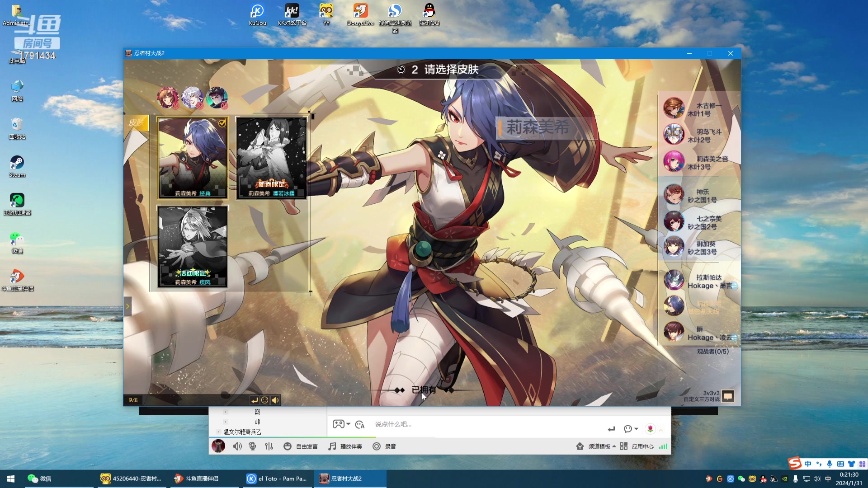Switch to KuGou el Toto taskbar item
Viewport: 868px width, 488px height.
tap(278, 479)
